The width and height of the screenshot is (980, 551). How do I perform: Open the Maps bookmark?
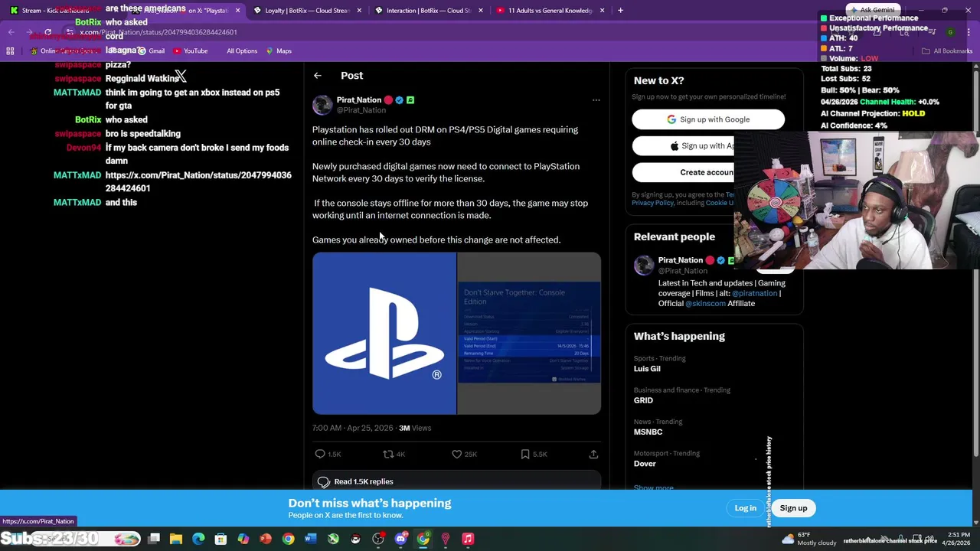click(279, 51)
